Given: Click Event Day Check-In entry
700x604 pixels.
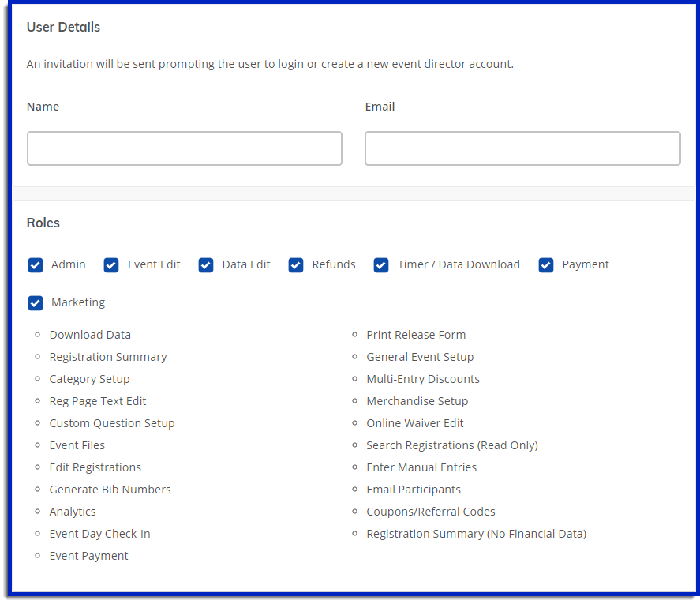Looking at the screenshot, I should pyautogui.click(x=99, y=534).
